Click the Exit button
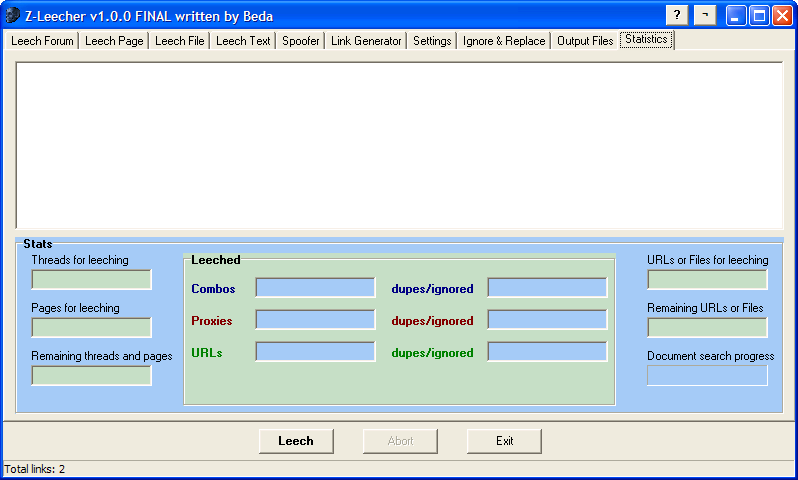 tap(504, 441)
